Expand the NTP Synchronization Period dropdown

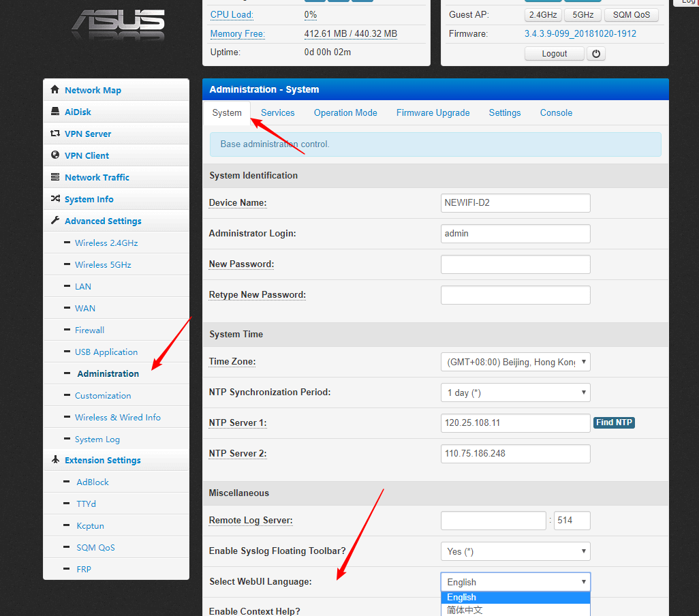click(515, 392)
